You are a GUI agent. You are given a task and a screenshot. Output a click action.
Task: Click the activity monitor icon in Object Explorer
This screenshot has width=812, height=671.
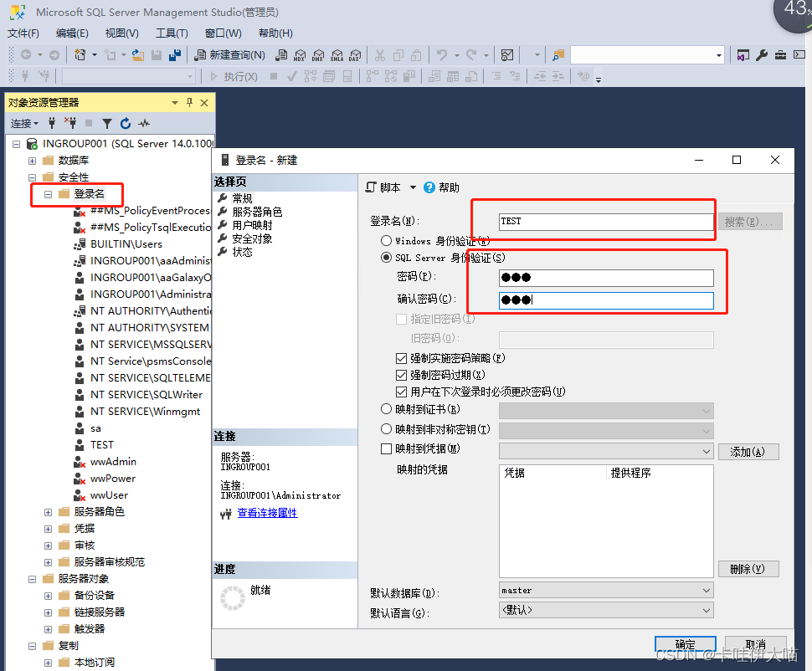pos(144,123)
